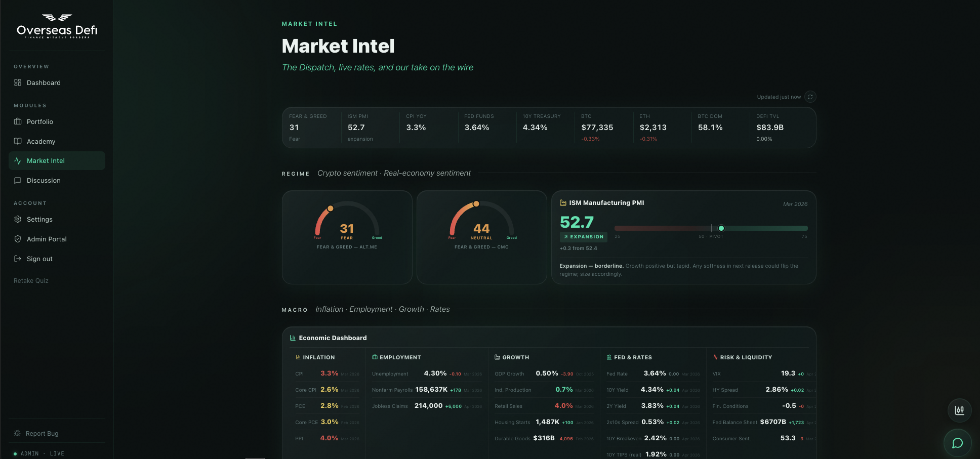Viewport: 980px width, 459px height.
Task: Click Nonfarm Payrolls 158,637K value
Action: click(x=431, y=390)
